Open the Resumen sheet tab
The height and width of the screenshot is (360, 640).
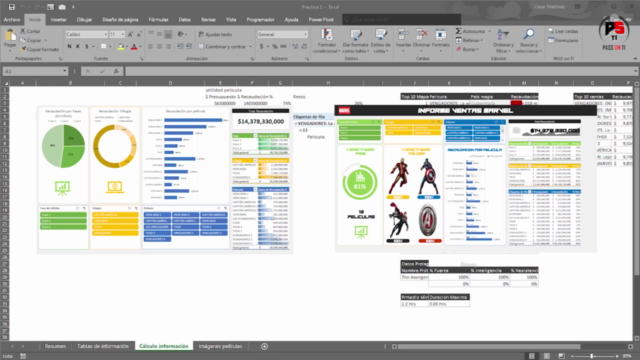(55, 347)
